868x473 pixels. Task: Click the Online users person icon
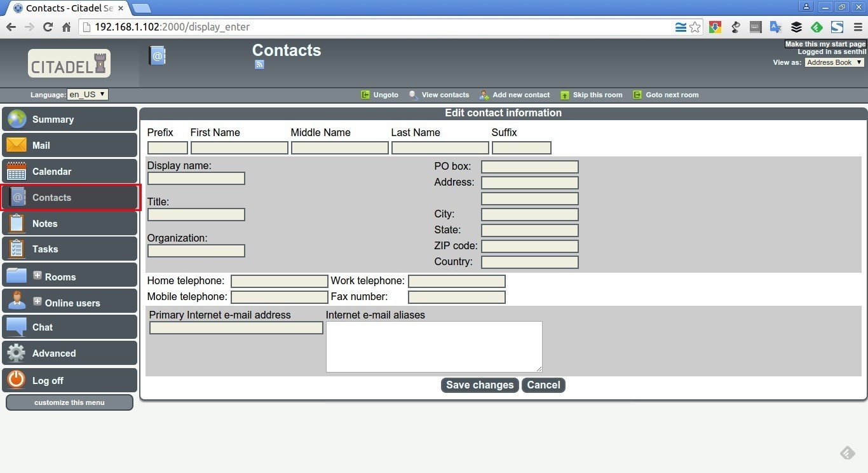[x=17, y=301]
